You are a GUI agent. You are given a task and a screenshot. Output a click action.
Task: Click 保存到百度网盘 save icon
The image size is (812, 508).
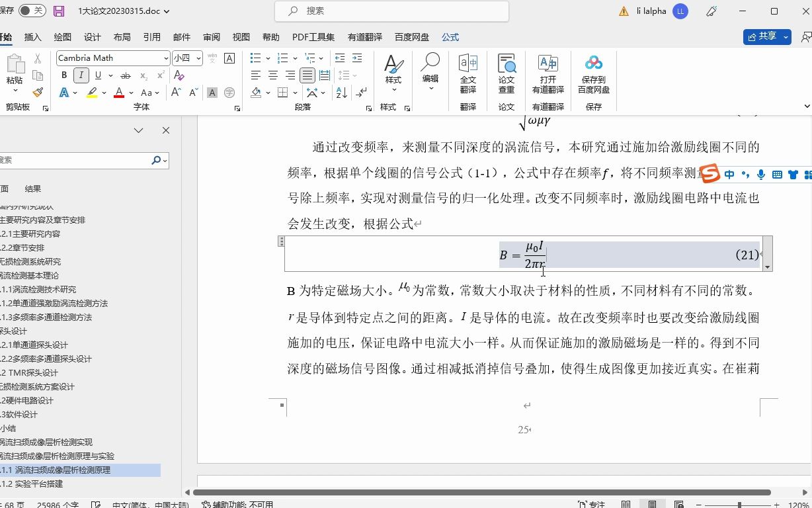[593, 73]
